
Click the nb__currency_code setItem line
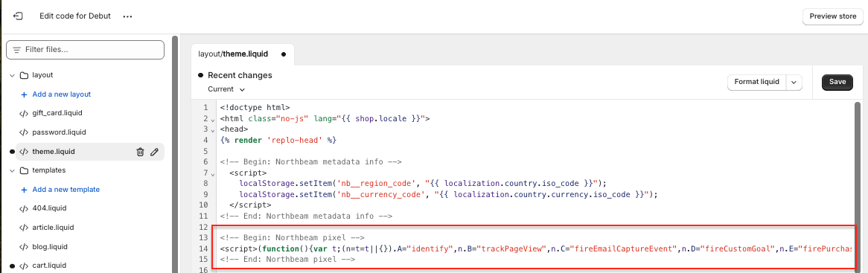[x=447, y=195]
